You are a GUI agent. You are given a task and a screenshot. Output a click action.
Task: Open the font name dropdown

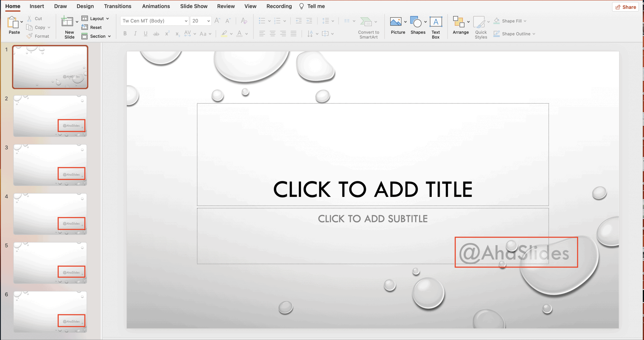[186, 21]
